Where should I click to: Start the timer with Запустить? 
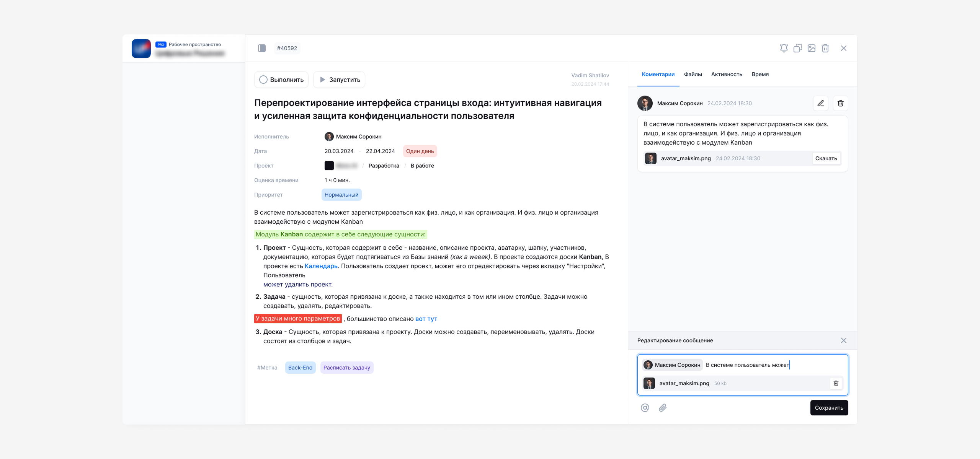(339, 80)
